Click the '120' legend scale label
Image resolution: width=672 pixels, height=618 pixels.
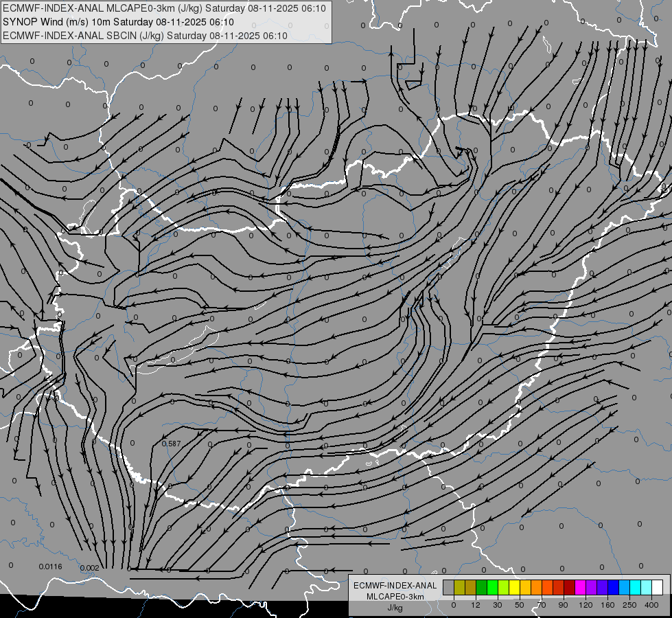tap(586, 605)
